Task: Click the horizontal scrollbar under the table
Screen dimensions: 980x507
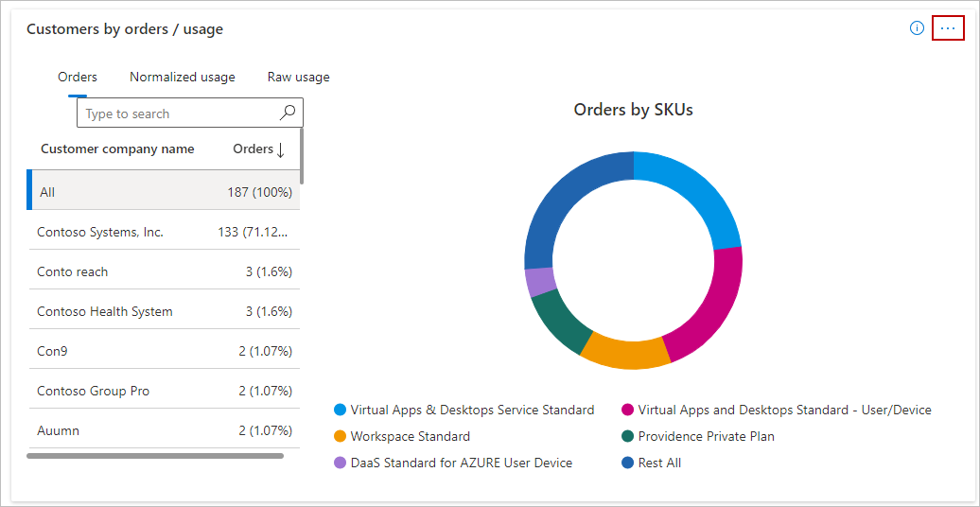Action: click(155, 456)
